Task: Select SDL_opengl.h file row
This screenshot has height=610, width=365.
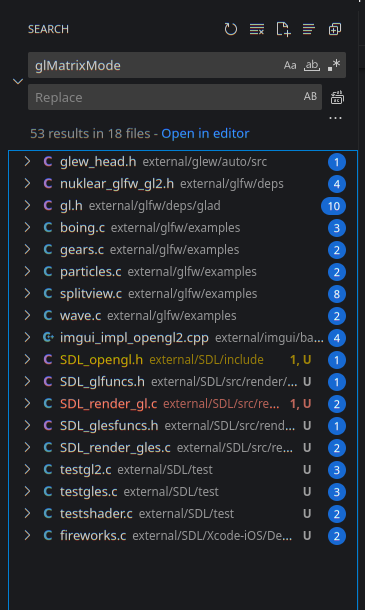Action: point(182,359)
